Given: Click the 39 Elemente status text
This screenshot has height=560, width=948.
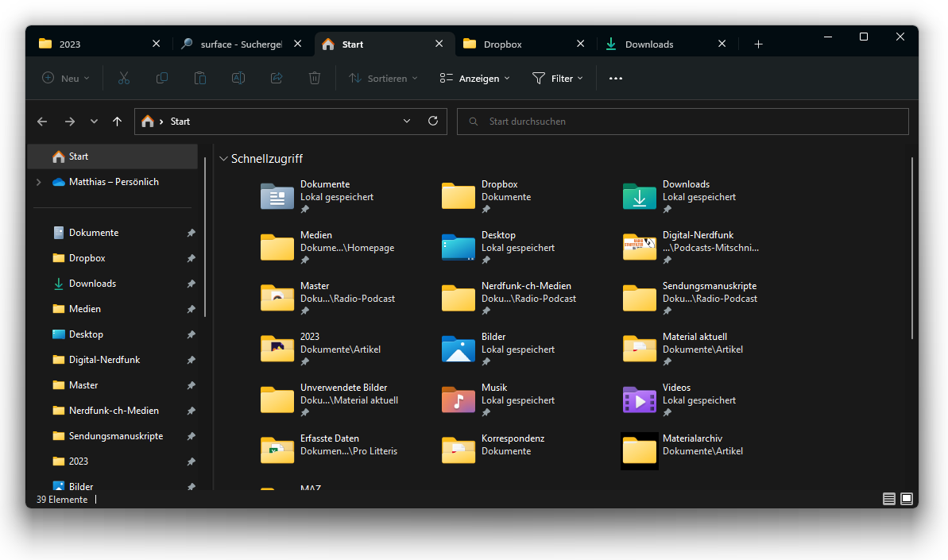Looking at the screenshot, I should [x=62, y=500].
